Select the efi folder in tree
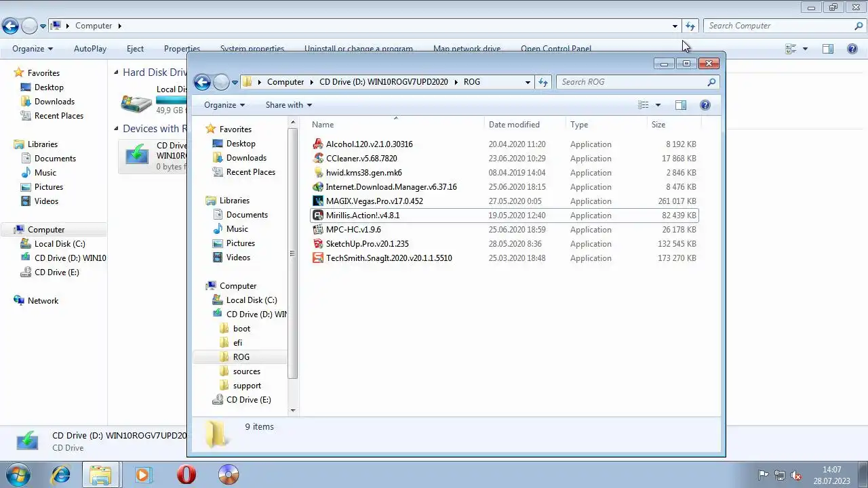 pos(237,343)
